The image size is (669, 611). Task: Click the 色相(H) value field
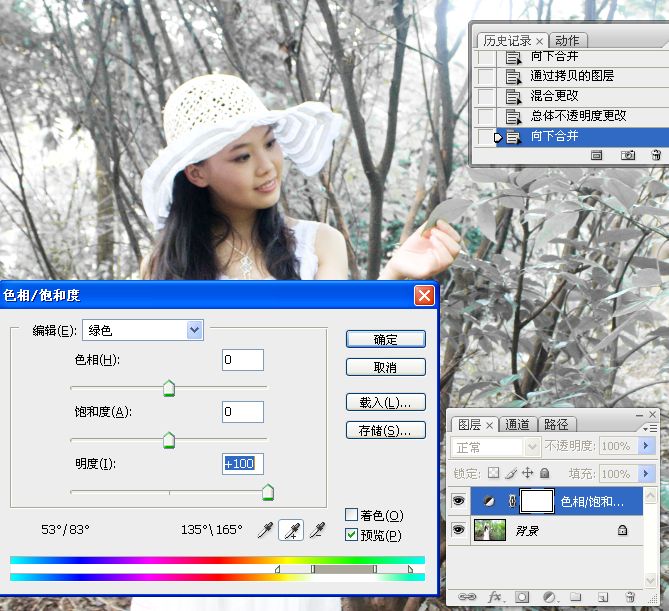tap(243, 360)
